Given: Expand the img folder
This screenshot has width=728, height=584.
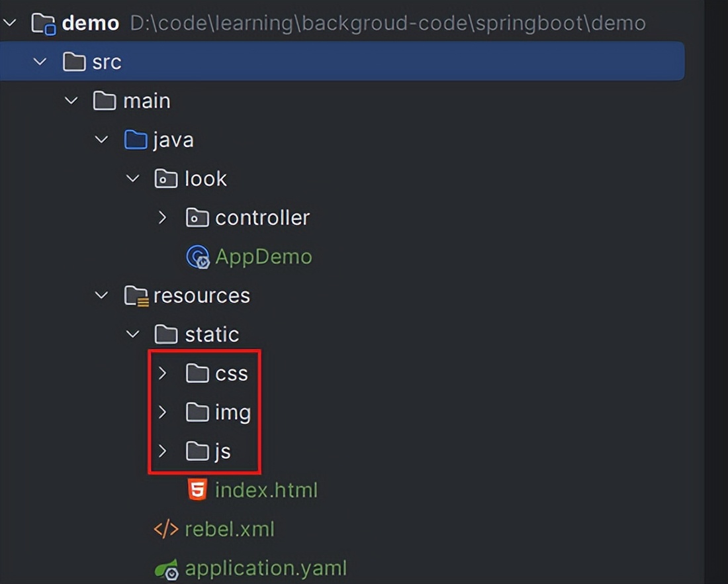Looking at the screenshot, I should pos(163,412).
